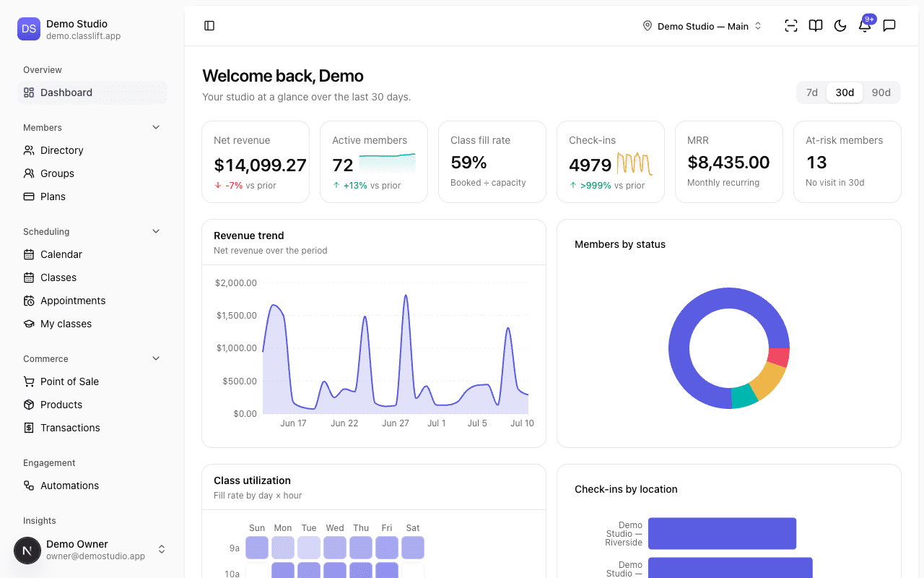Click the Dashboard grid icon

point(29,92)
